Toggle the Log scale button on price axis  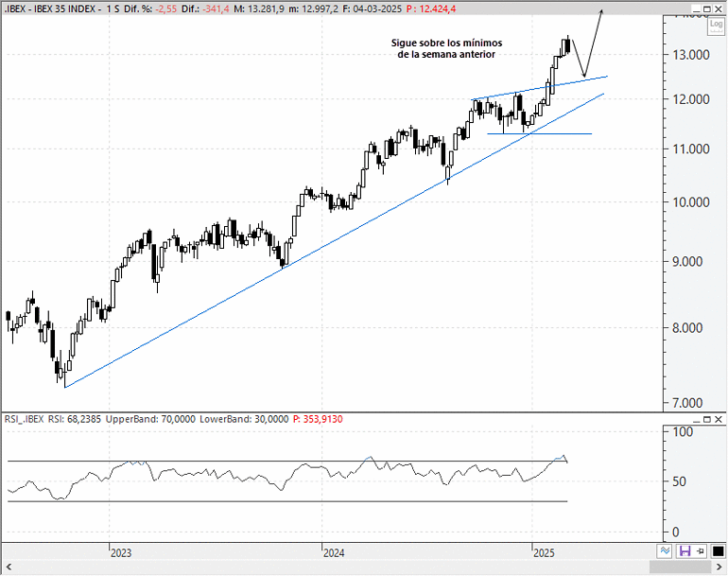click(x=716, y=25)
